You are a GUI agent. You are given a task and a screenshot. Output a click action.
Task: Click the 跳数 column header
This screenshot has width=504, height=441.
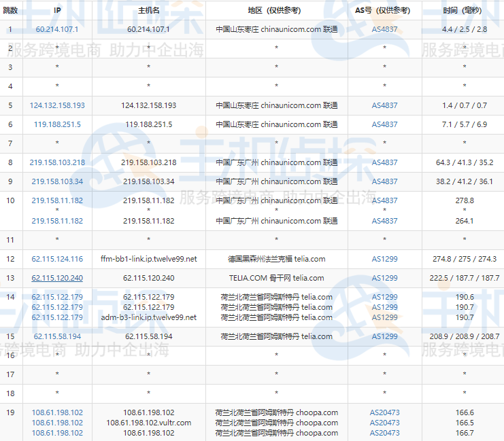coord(10,10)
